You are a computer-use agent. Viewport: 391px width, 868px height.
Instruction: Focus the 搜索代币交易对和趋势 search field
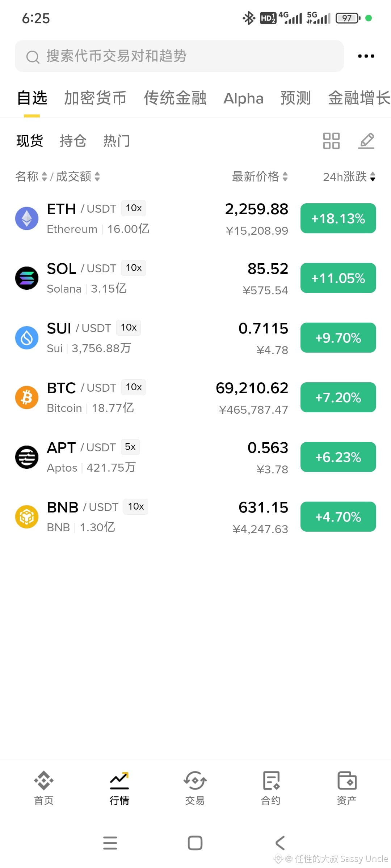[x=179, y=56]
